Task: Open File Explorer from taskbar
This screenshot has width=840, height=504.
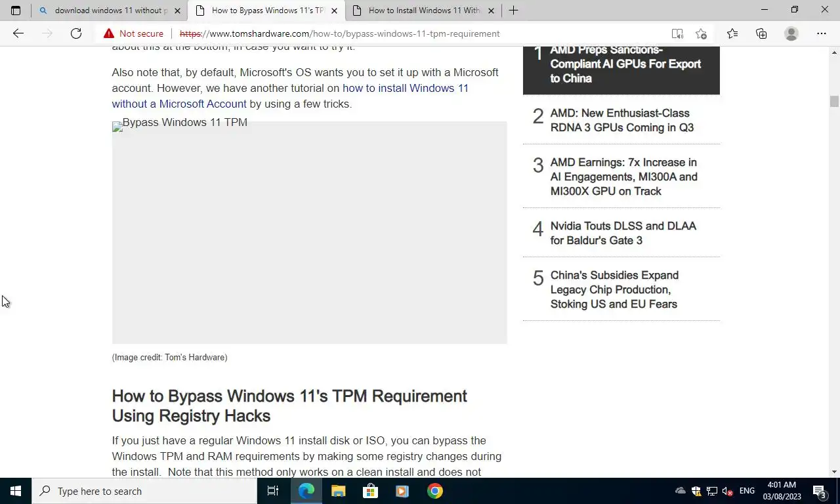Action: click(338, 491)
